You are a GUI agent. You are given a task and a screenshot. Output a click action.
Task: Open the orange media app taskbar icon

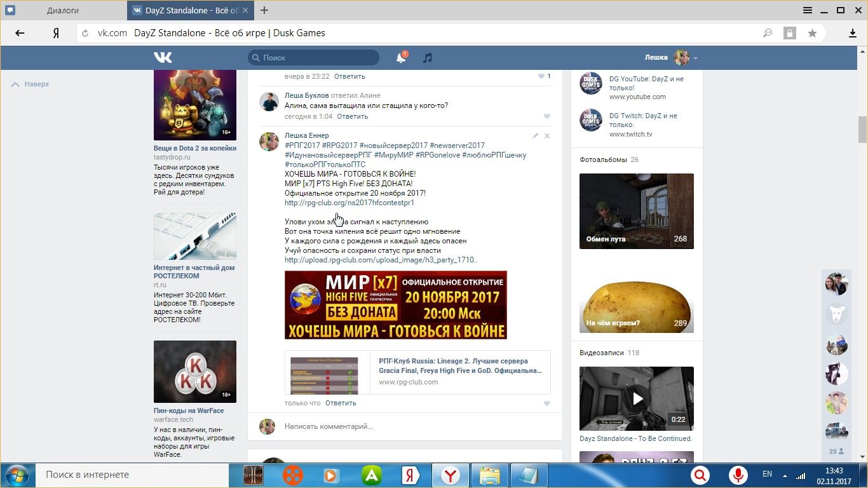click(292, 475)
